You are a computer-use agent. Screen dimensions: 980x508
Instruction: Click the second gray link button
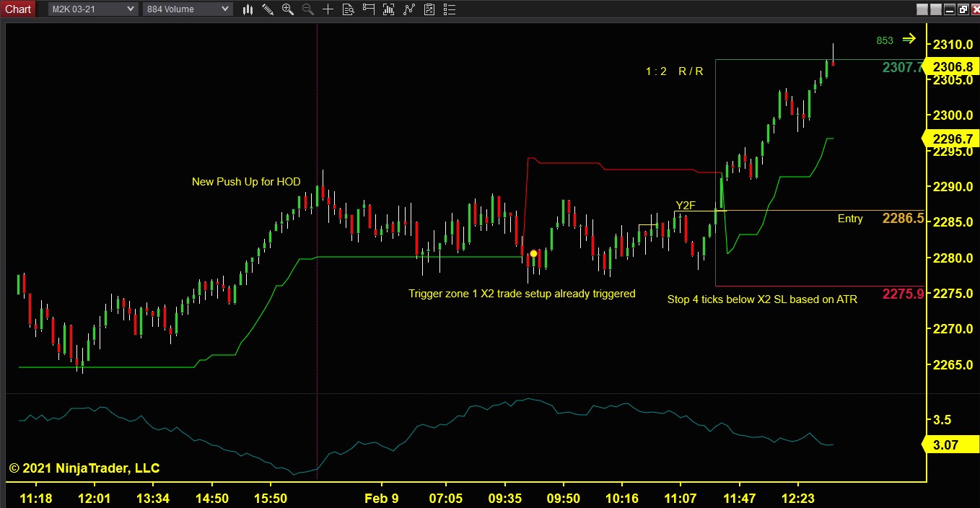pos(937,9)
